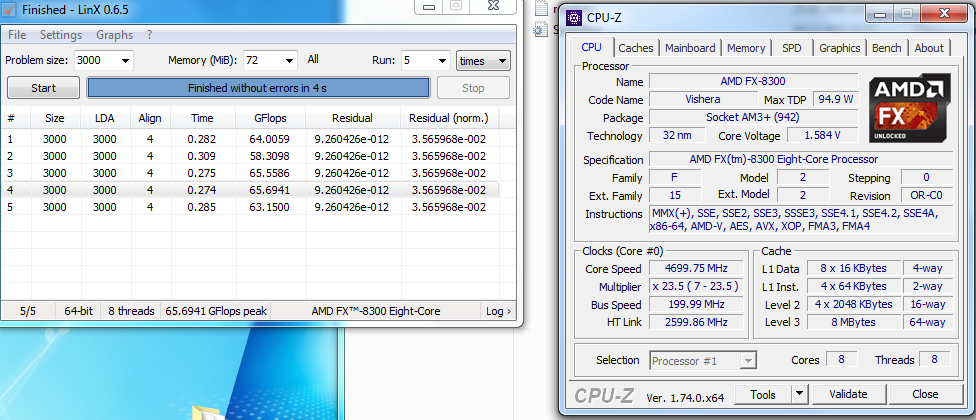Click the '8 x 16 KBytes' L1 Data value
Viewport: 976px width, 420px height.
853,269
